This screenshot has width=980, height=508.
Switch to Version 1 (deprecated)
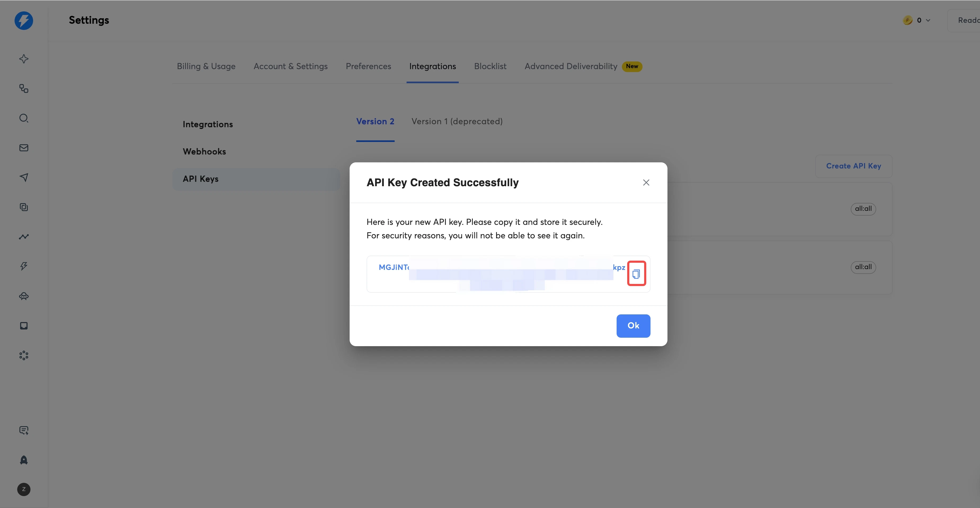(x=457, y=121)
